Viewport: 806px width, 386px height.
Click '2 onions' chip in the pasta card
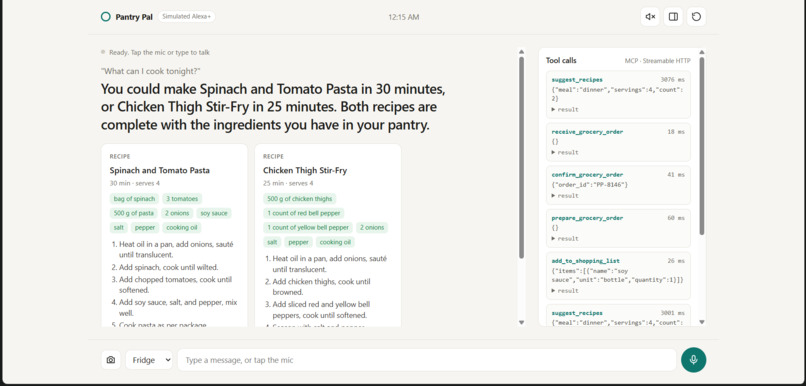click(x=177, y=213)
